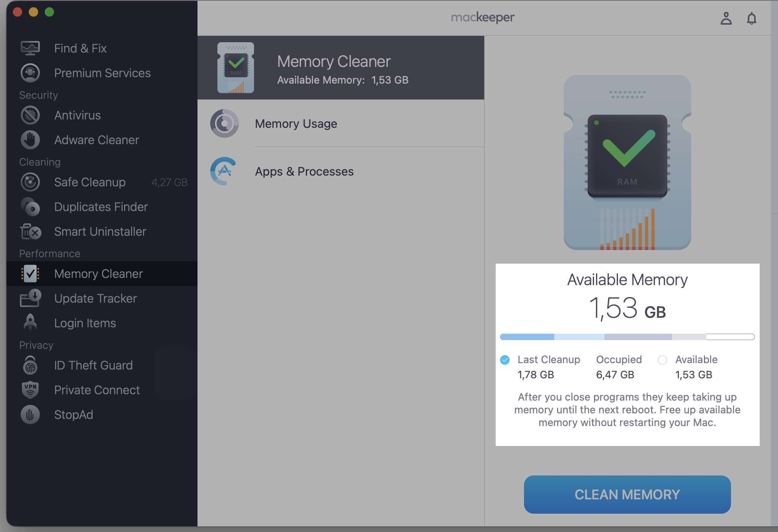Go to Premium Services section
Viewport: 778px width, 532px height.
tap(102, 73)
